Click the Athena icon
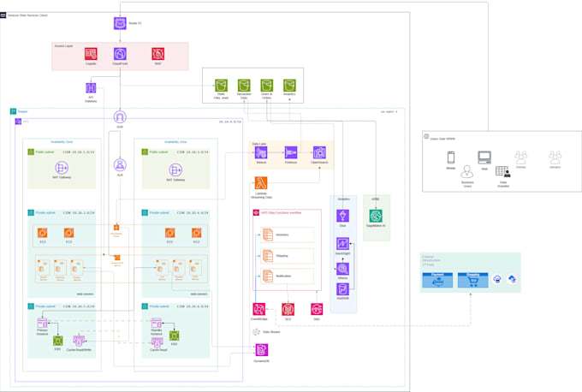 pyautogui.click(x=342, y=269)
